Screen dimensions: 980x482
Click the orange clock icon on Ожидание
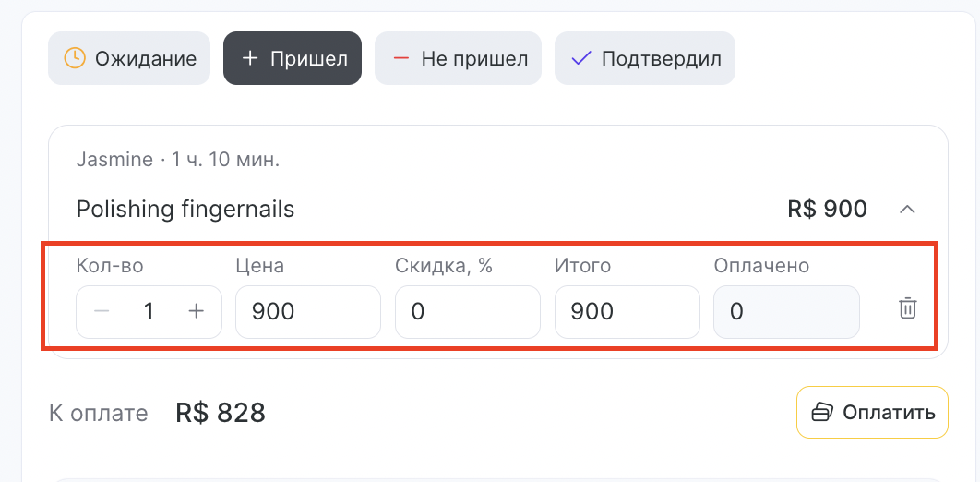coord(75,58)
